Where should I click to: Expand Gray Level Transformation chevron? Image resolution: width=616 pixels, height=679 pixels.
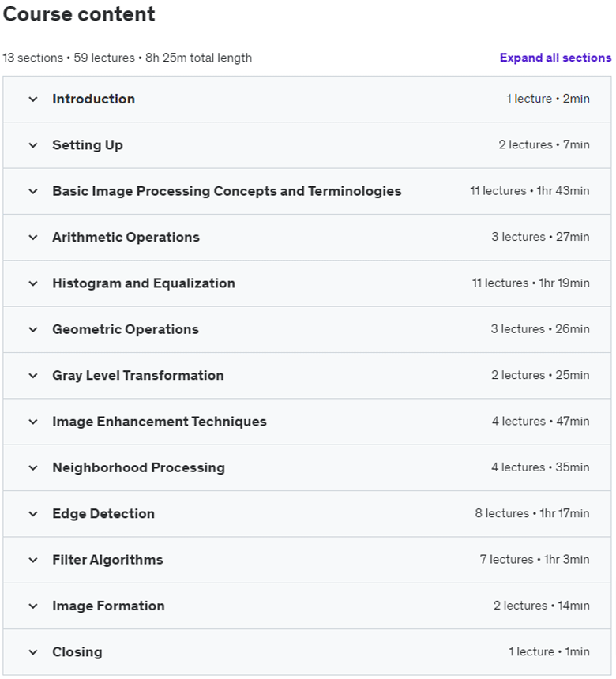tap(33, 376)
